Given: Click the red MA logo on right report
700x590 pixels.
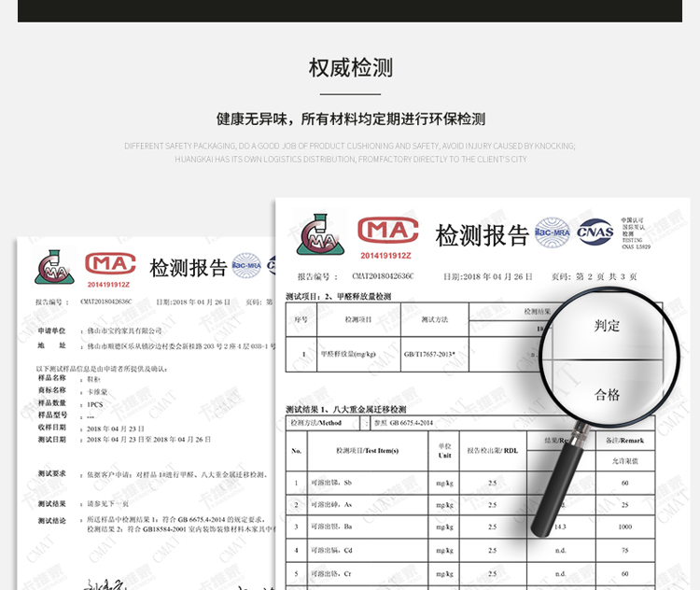Looking at the screenshot, I should pos(388,231).
